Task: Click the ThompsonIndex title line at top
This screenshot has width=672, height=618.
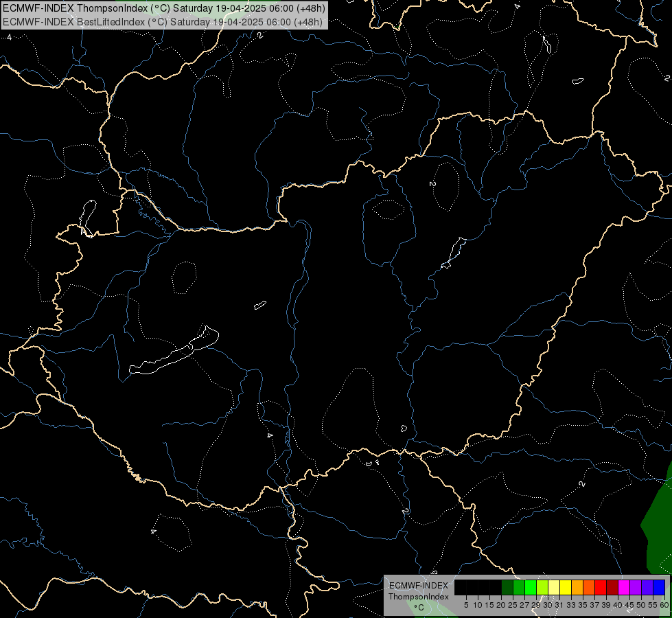Action: coord(164,8)
